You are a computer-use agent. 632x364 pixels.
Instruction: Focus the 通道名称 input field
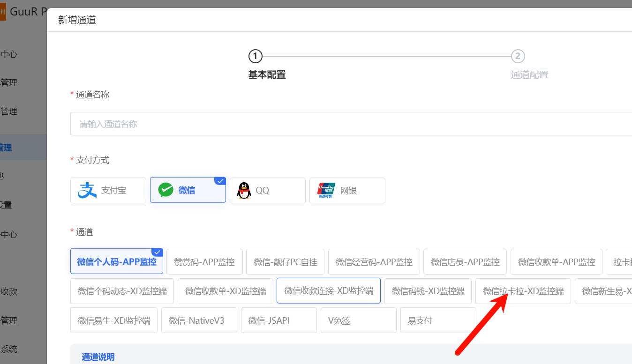pyautogui.click(x=351, y=124)
